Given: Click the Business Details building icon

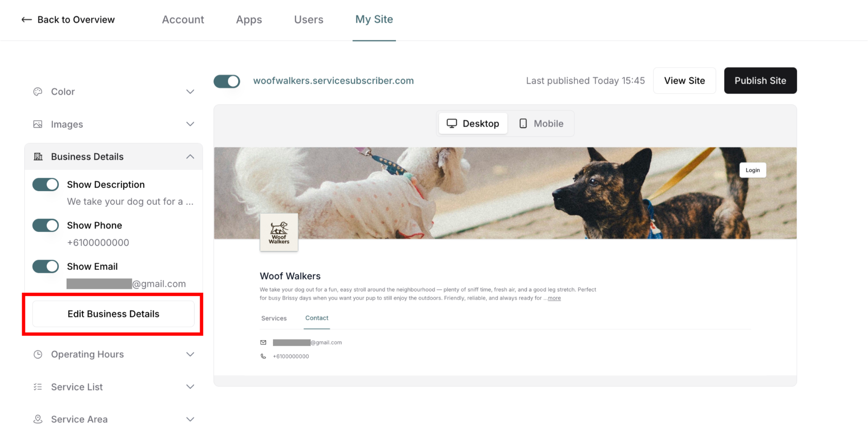Looking at the screenshot, I should [x=38, y=156].
